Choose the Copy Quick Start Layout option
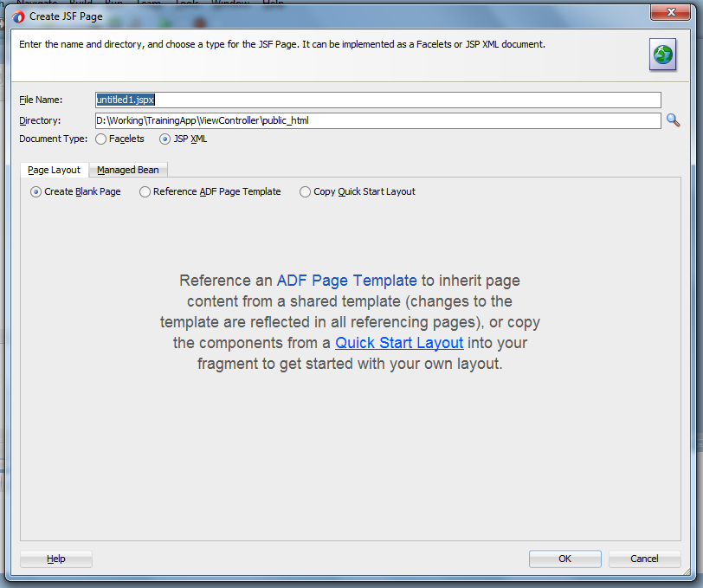 (x=305, y=191)
